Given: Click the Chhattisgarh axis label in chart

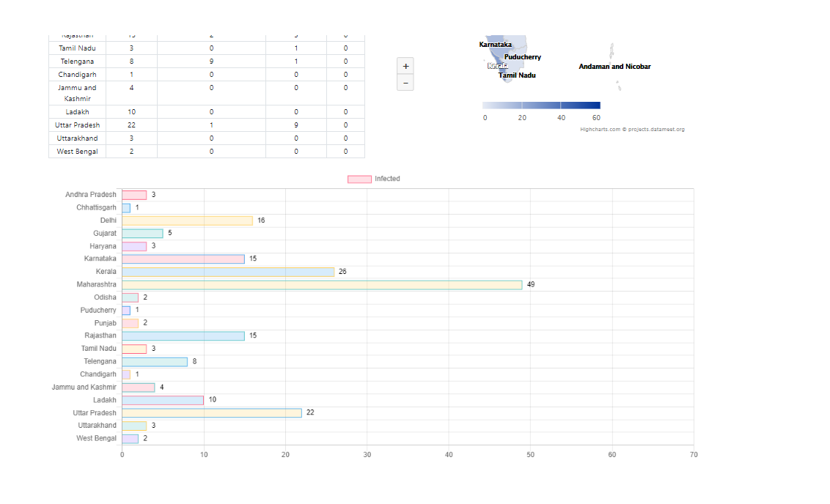Looking at the screenshot, I should [x=96, y=208].
